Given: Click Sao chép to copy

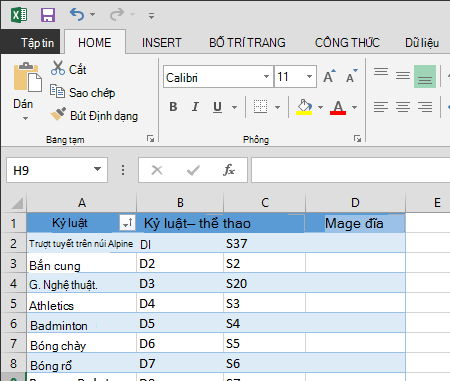Looking at the screenshot, I should coord(82,92).
